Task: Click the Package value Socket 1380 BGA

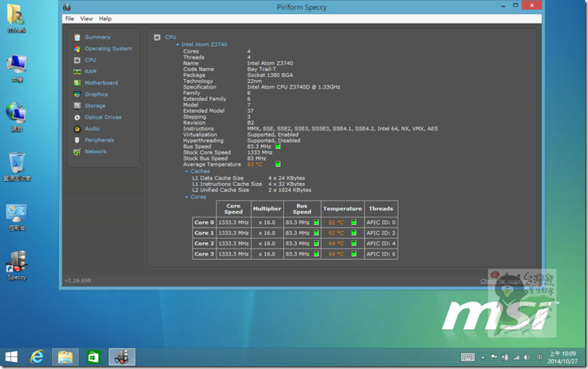Action: (270, 75)
